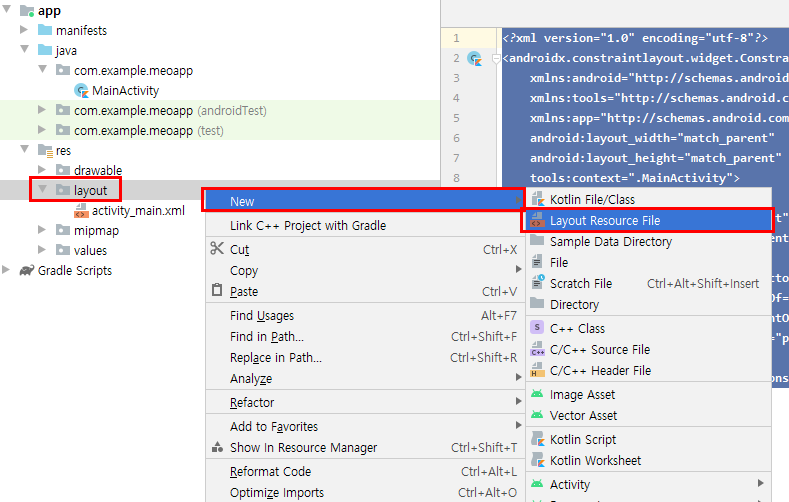
Task: Select Find Usages in context menu
Action: [x=364, y=315]
